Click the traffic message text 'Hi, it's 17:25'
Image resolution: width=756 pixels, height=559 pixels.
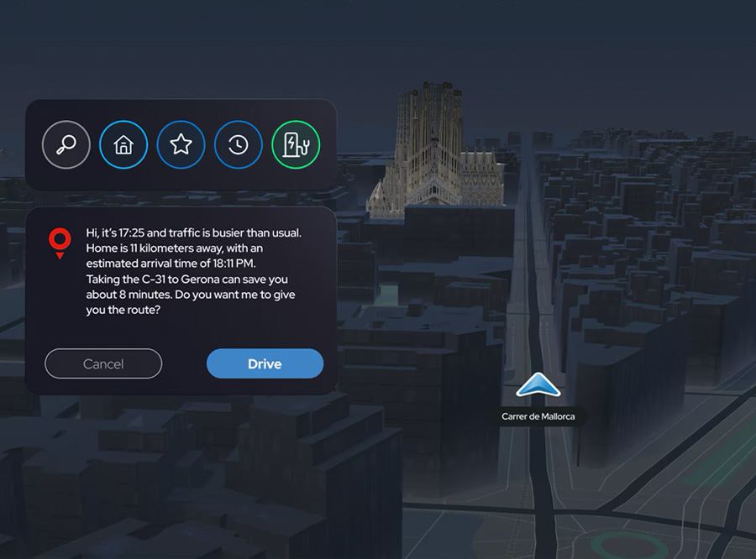pyautogui.click(x=115, y=232)
